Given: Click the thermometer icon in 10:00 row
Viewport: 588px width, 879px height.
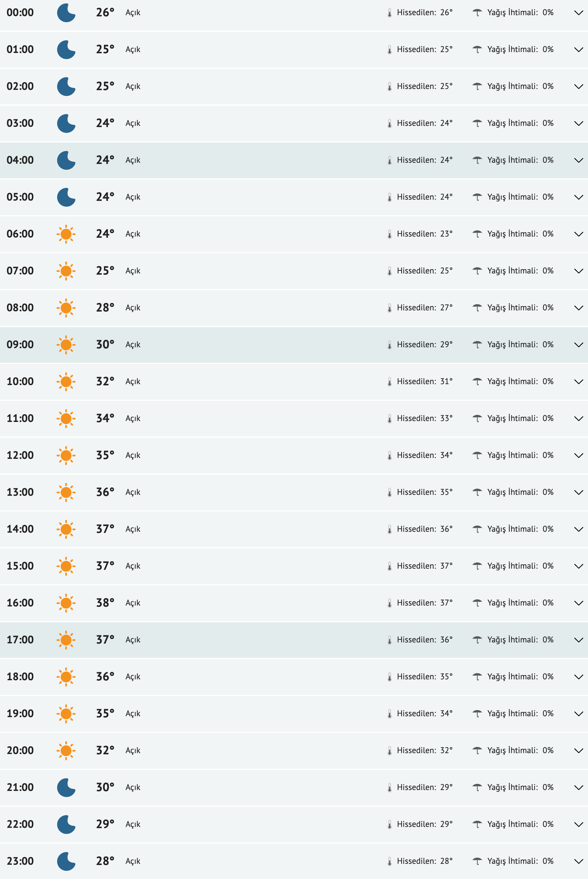Looking at the screenshot, I should click(390, 382).
